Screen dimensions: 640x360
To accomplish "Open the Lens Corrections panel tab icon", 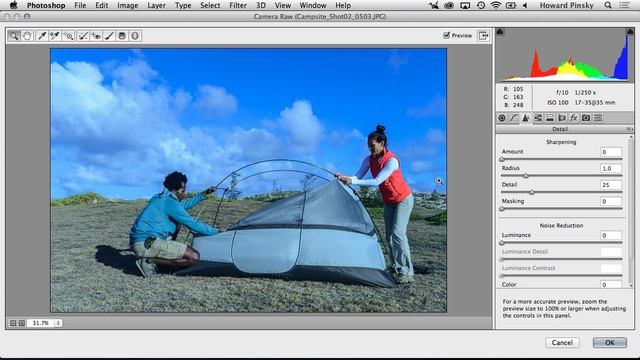I will tap(562, 118).
